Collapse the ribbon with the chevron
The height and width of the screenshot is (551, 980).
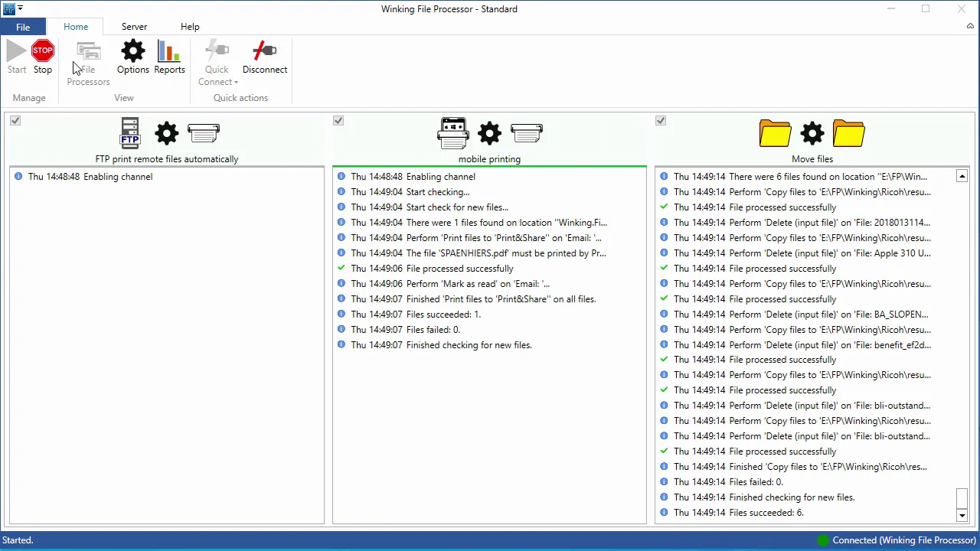[x=970, y=26]
